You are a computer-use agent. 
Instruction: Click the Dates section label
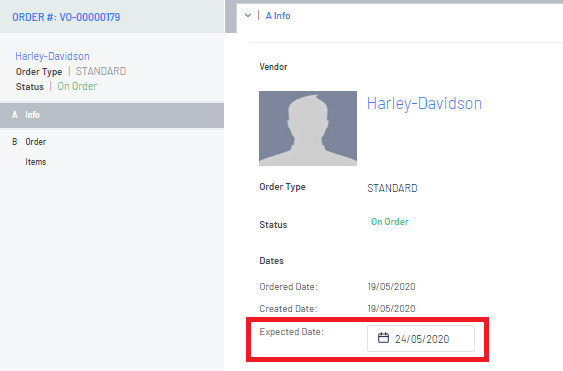(x=271, y=261)
